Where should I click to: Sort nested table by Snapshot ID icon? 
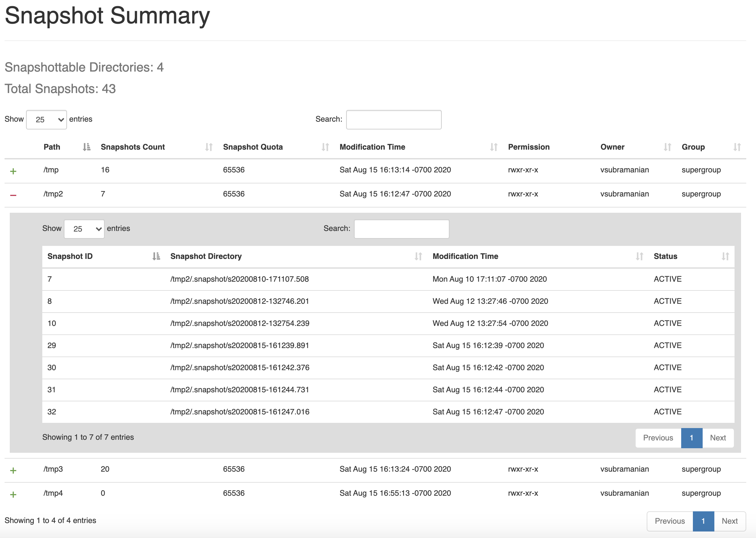156,256
